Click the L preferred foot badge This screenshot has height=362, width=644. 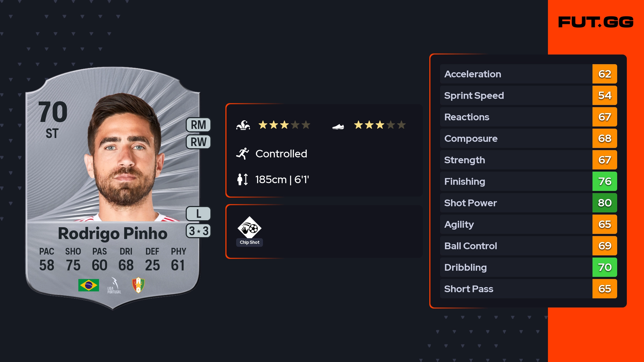[198, 214]
